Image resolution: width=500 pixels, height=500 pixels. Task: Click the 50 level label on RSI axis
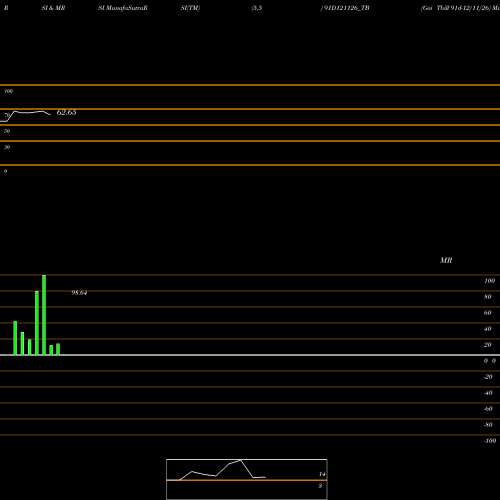(x=7, y=131)
